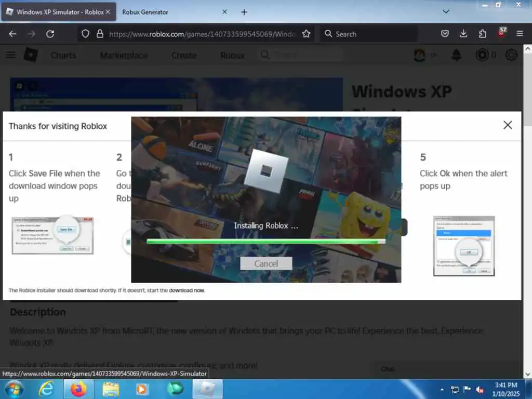The width and height of the screenshot is (532, 399).
Task: Open Windows Media Player taskbar icon
Action: (x=142, y=389)
